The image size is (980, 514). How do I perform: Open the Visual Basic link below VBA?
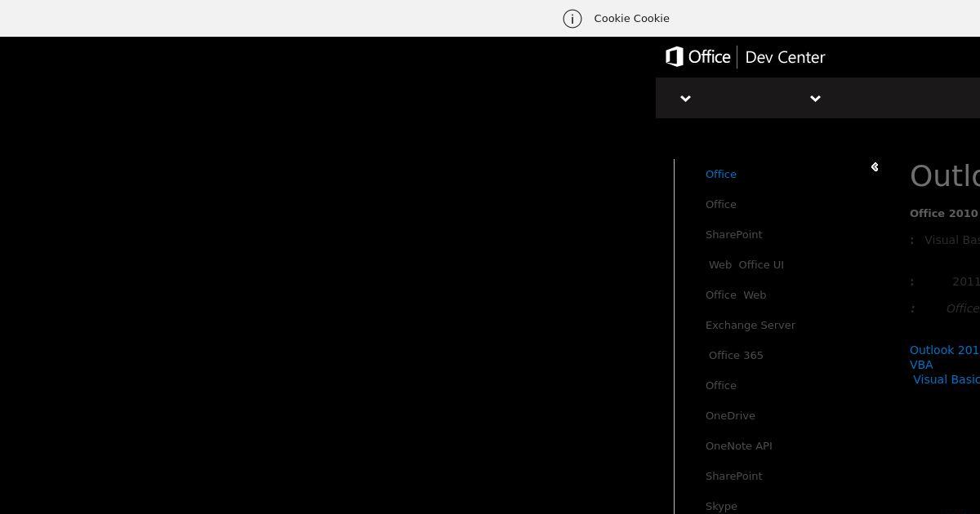946,379
